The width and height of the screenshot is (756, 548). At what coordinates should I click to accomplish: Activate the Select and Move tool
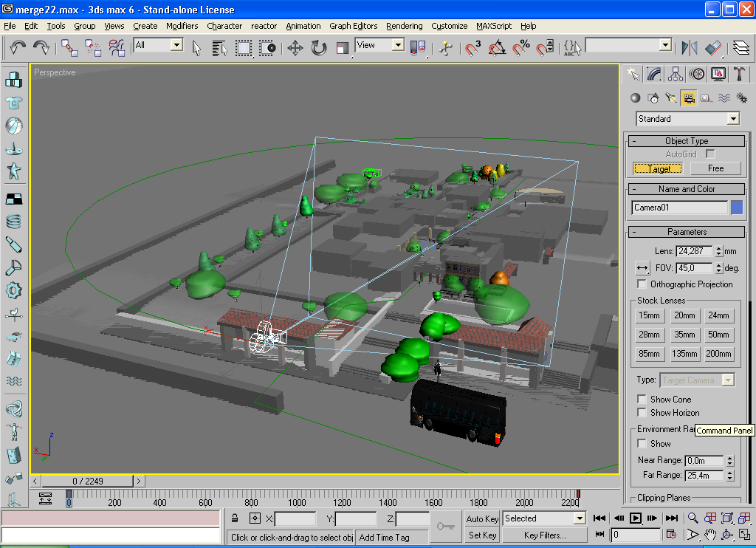pyautogui.click(x=295, y=48)
